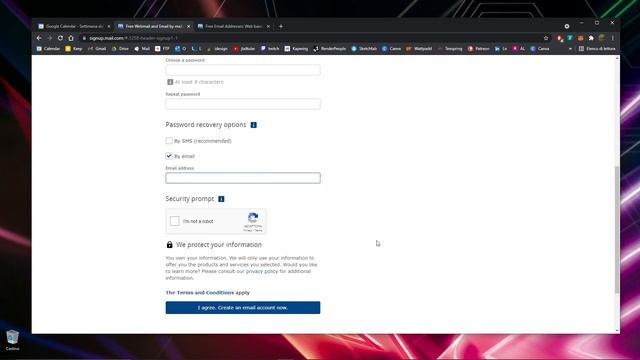This screenshot has height=360, width=640.
Task: Close the Free Webmail and Email tab
Action: point(189,26)
